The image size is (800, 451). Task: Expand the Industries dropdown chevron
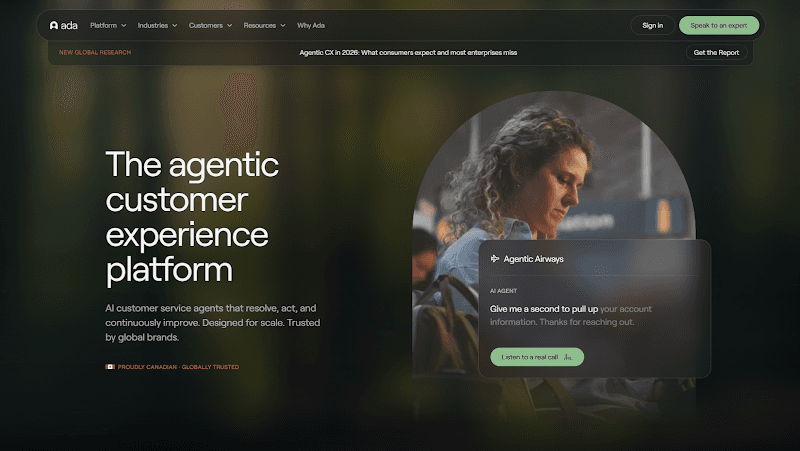coord(174,26)
